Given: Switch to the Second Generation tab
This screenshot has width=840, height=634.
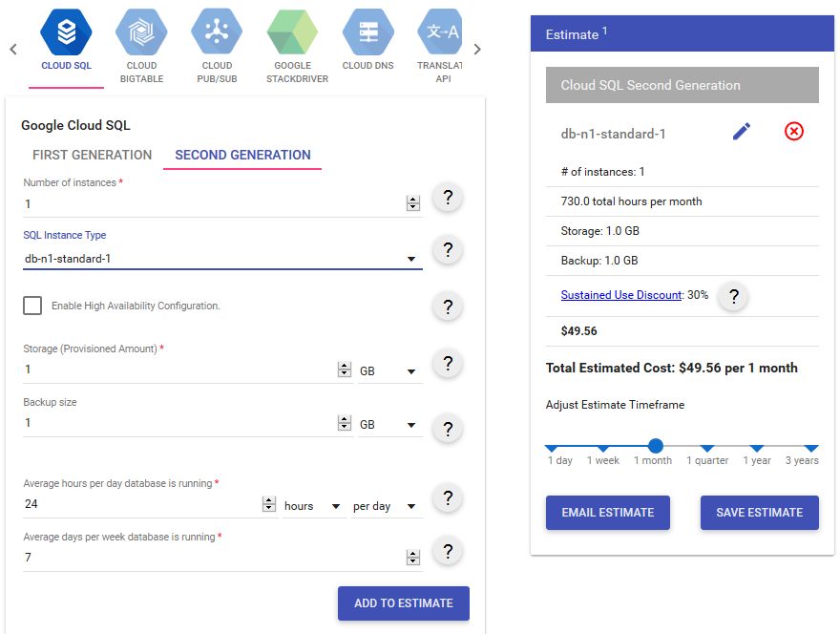Looking at the screenshot, I should point(242,155).
